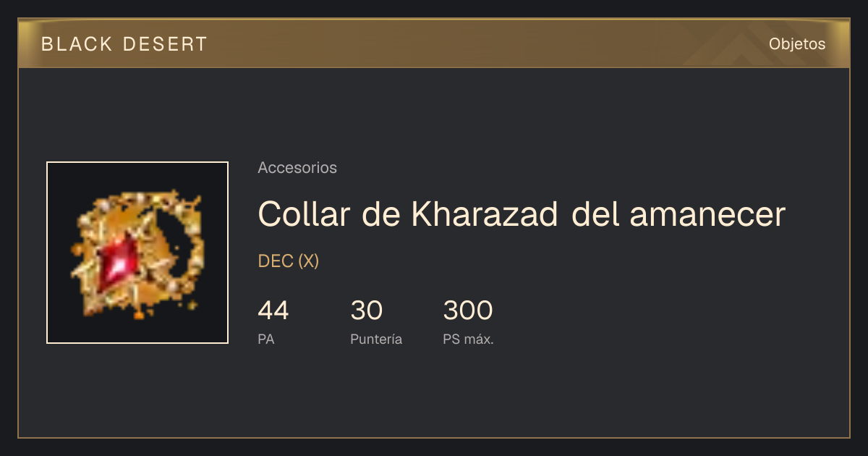Select the PS máx. stat label
The height and width of the screenshot is (456, 868).
[468, 339]
